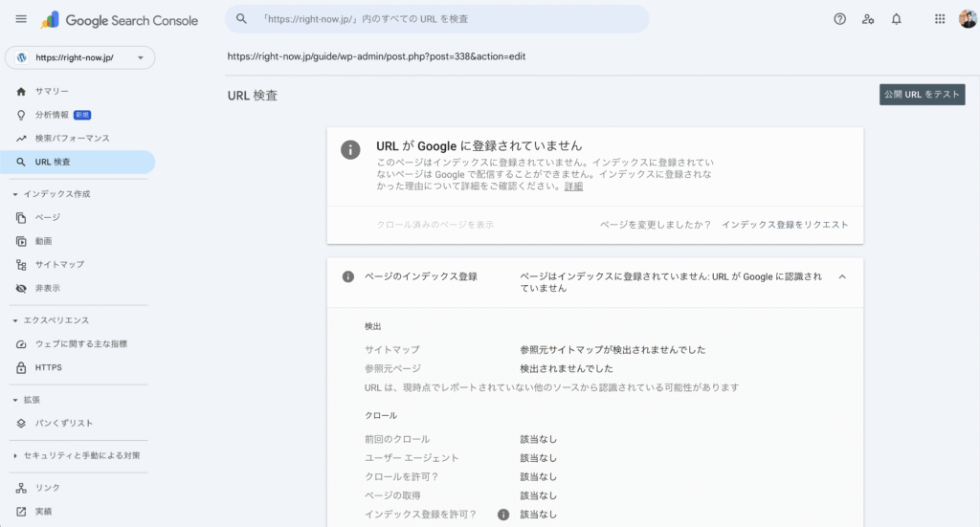This screenshot has height=527, width=980.
Task: Click the external-link icon beside 実績
Action: (21, 512)
